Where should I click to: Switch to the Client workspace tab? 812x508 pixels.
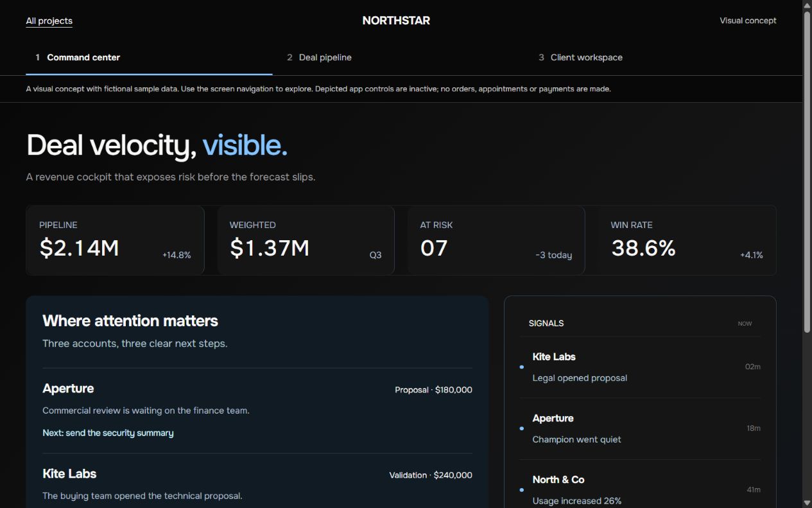pyautogui.click(x=652, y=58)
